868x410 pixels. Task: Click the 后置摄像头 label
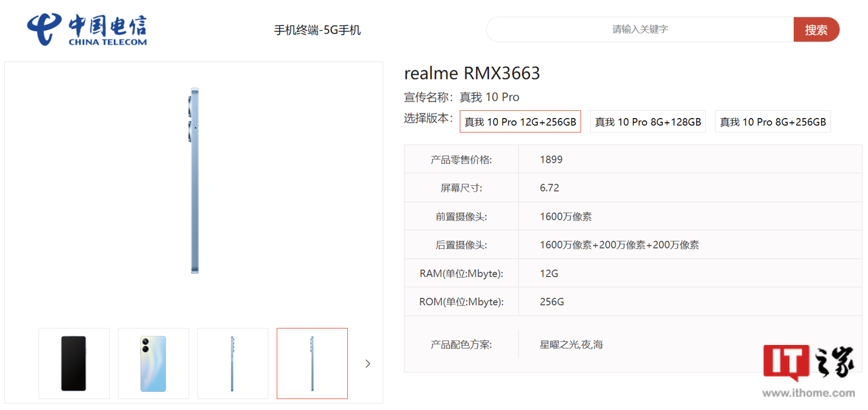coord(461,245)
